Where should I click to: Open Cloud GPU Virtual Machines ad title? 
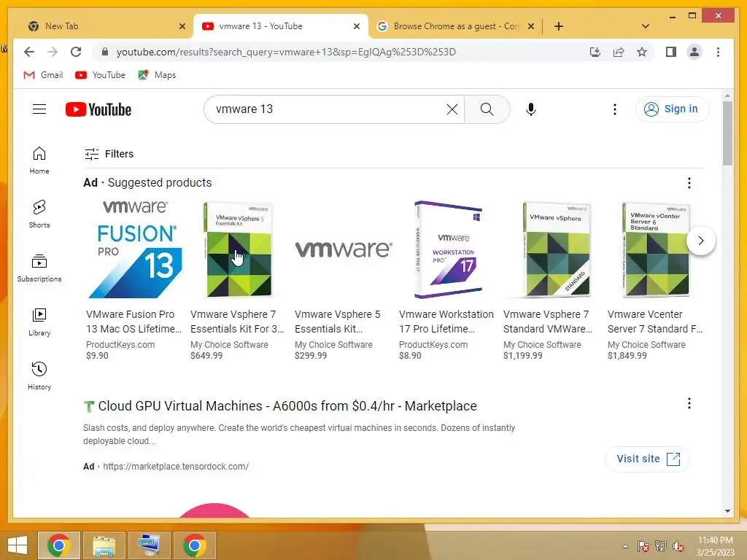(x=287, y=405)
